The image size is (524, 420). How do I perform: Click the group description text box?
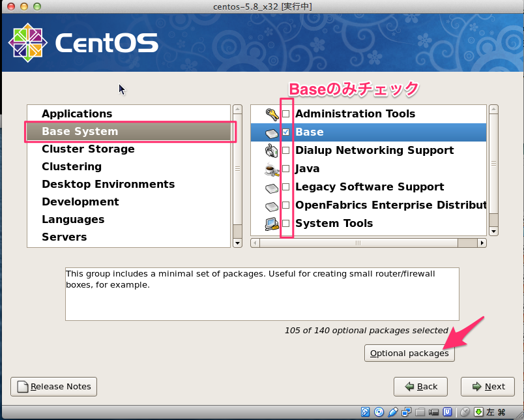pos(262,294)
